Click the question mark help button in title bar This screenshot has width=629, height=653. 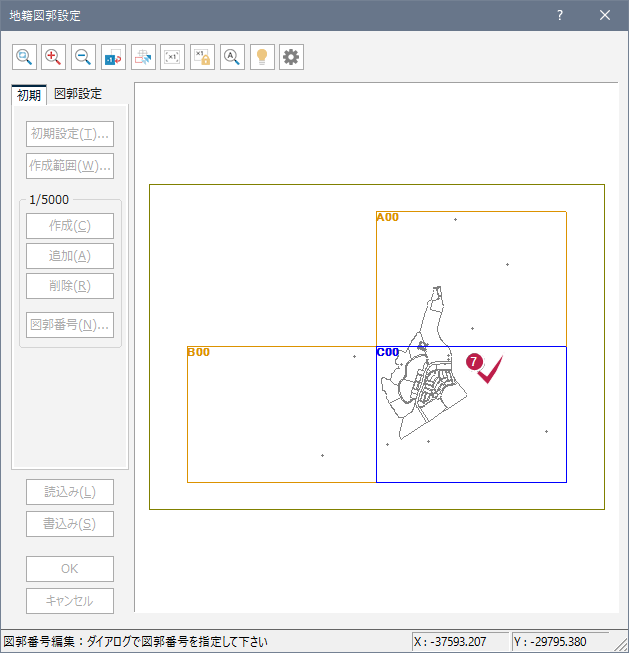coord(560,15)
